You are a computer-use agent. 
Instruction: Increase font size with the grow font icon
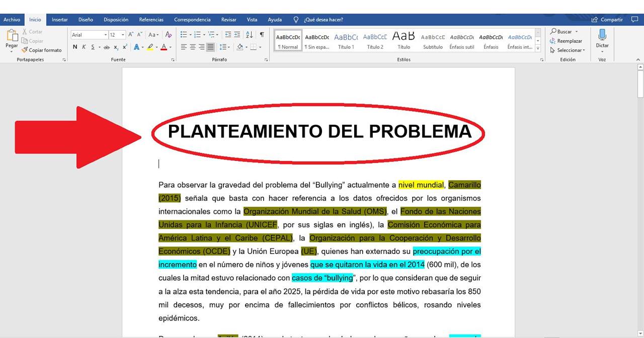131,35
